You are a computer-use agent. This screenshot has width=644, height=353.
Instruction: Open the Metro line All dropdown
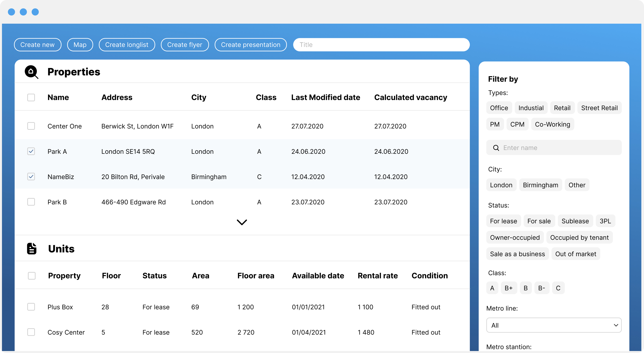pos(554,325)
